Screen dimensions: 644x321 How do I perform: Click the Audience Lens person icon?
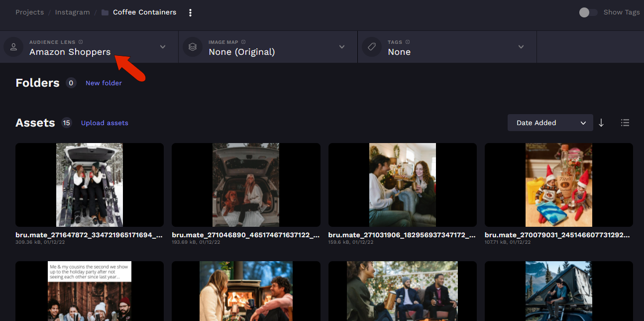[13, 47]
